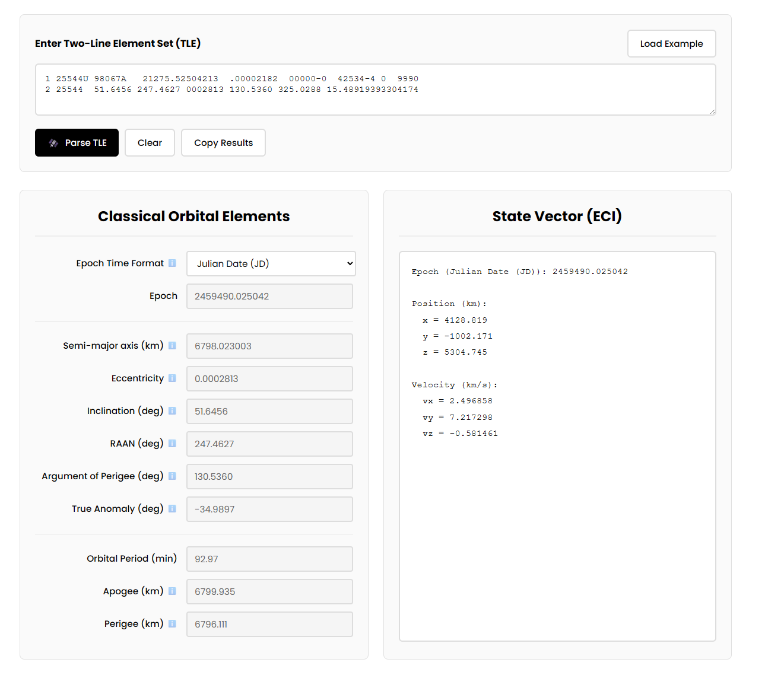
Task: Click the Parse TLE button
Action: (x=77, y=142)
